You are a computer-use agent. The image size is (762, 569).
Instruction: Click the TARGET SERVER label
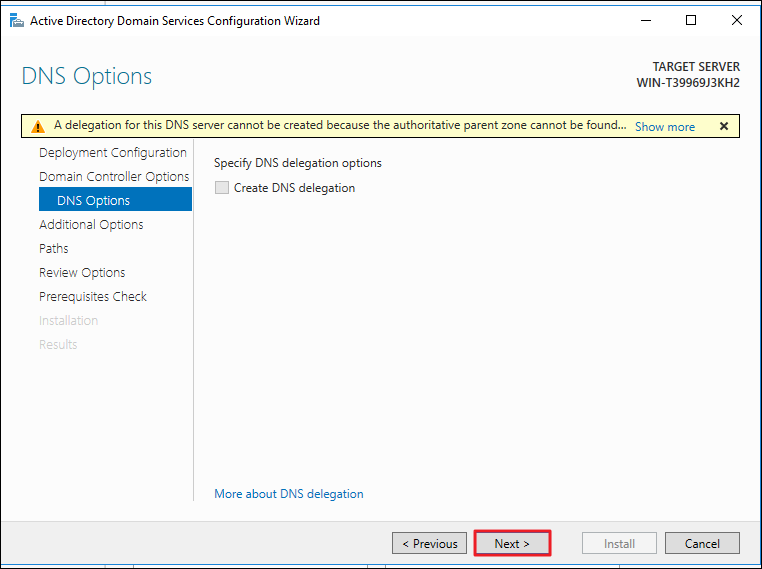point(696,67)
